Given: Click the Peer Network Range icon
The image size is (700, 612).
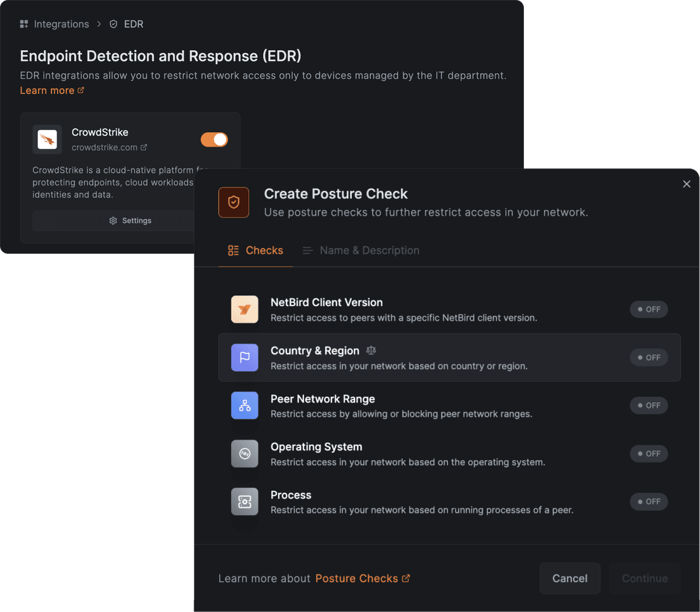Looking at the screenshot, I should pyautogui.click(x=244, y=405).
